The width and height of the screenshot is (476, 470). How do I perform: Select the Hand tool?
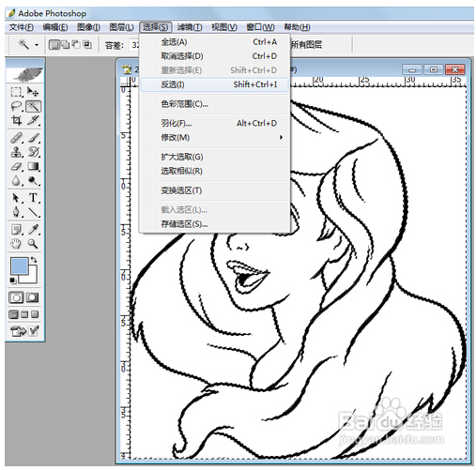pyautogui.click(x=16, y=244)
